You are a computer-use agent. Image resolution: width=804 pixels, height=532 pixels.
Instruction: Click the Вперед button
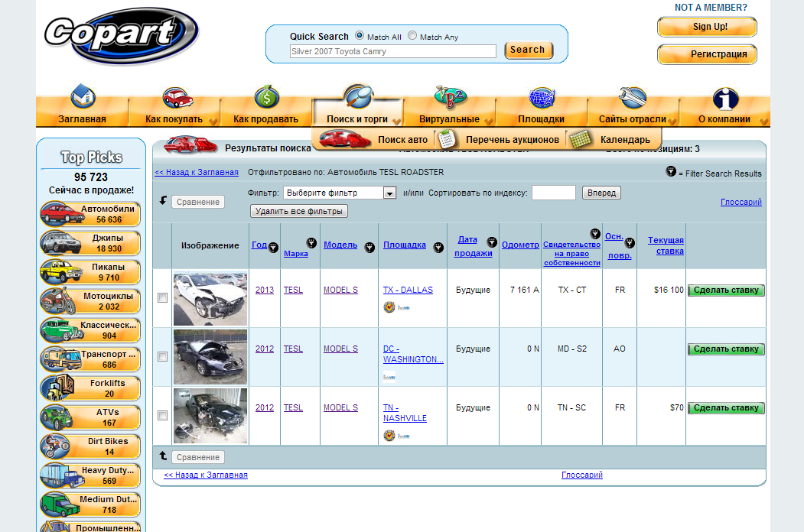(601, 193)
